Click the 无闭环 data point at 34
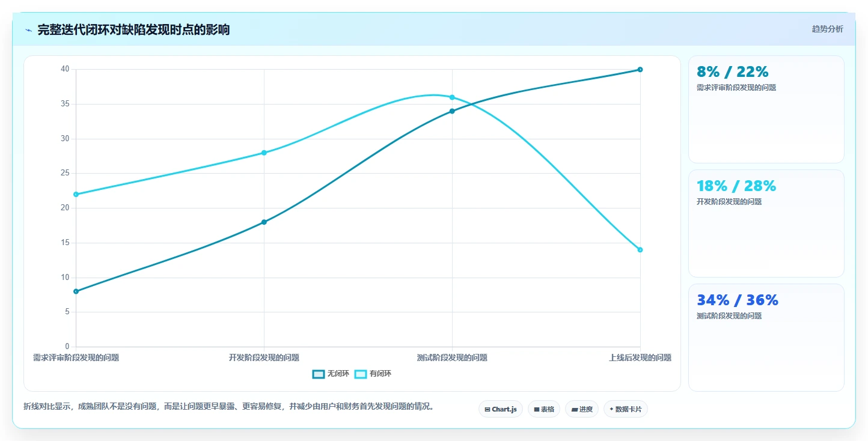The height and width of the screenshot is (441, 868). (x=452, y=111)
